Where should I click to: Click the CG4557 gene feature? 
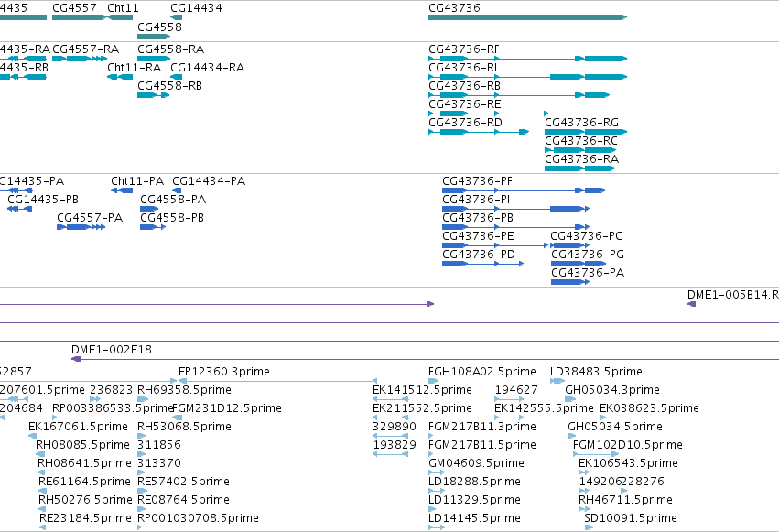pos(79,17)
